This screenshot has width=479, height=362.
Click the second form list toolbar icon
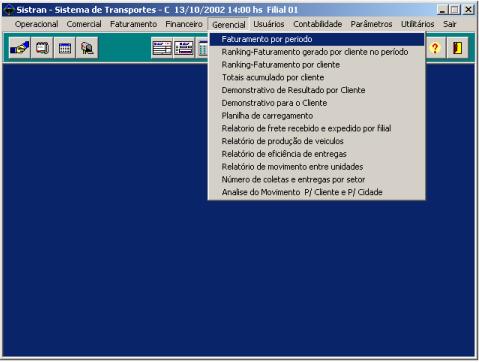184,48
